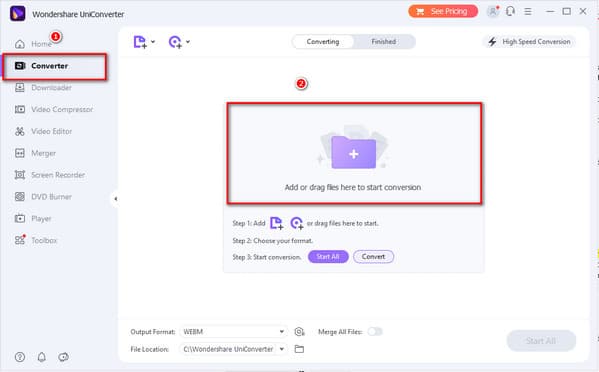This screenshot has height=372, width=599.
Task: Click the DVD Burner disc icon
Action: tap(20, 197)
